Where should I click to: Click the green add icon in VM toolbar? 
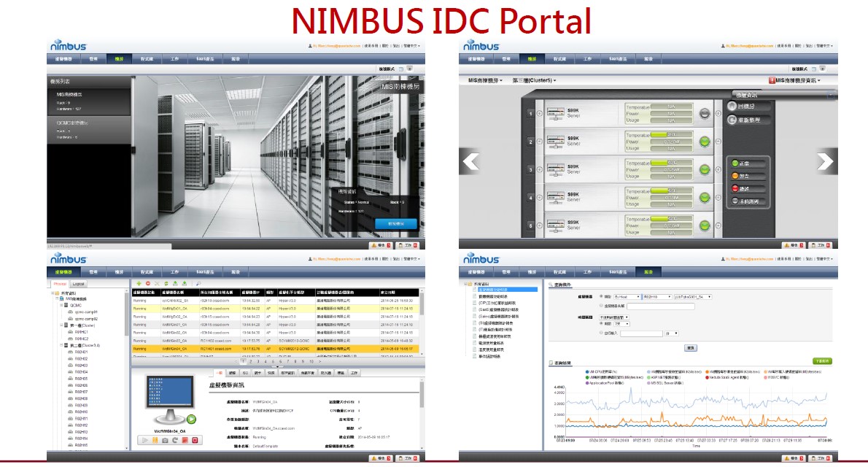point(139,282)
